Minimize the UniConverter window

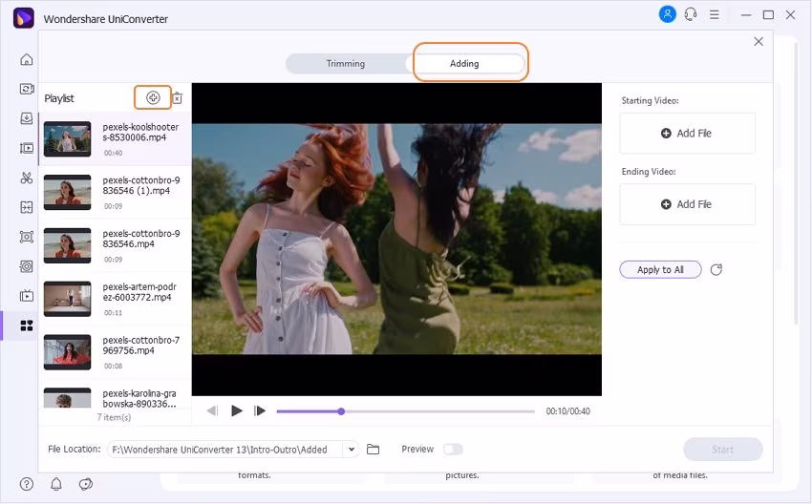pos(746,15)
